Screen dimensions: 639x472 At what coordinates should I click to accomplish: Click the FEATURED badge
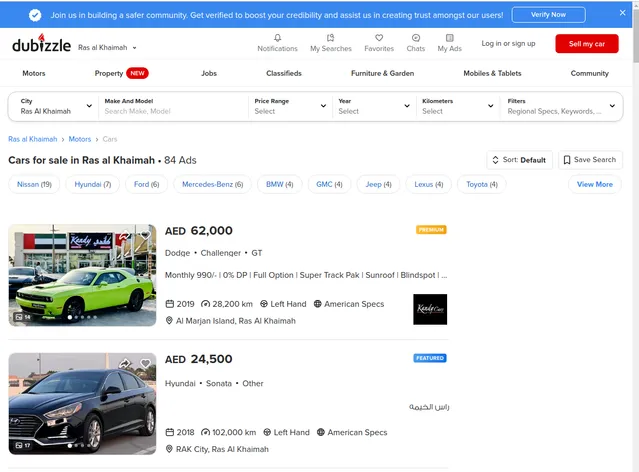[430, 358]
